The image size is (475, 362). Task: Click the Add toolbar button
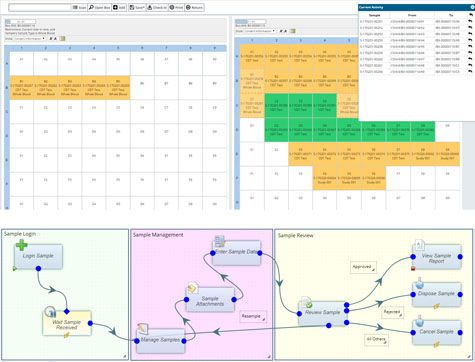[119, 7]
